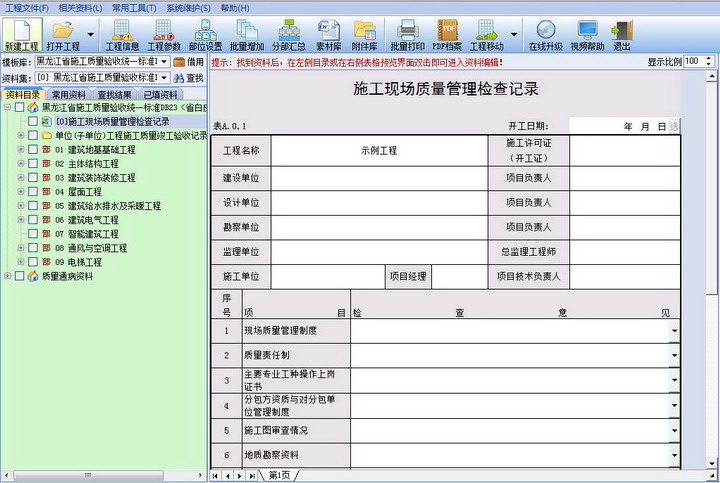Open the PDF档案 icon
The width and height of the screenshot is (720, 483).
pyautogui.click(x=447, y=35)
